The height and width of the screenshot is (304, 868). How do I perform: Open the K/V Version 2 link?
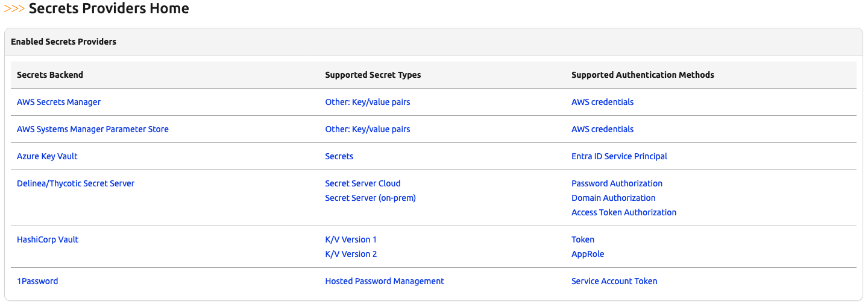[351, 254]
